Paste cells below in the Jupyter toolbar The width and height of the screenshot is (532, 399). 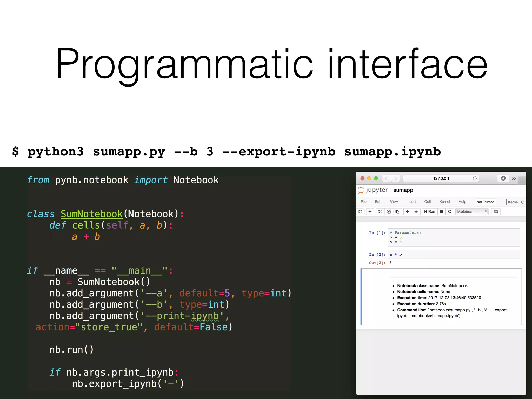(397, 211)
